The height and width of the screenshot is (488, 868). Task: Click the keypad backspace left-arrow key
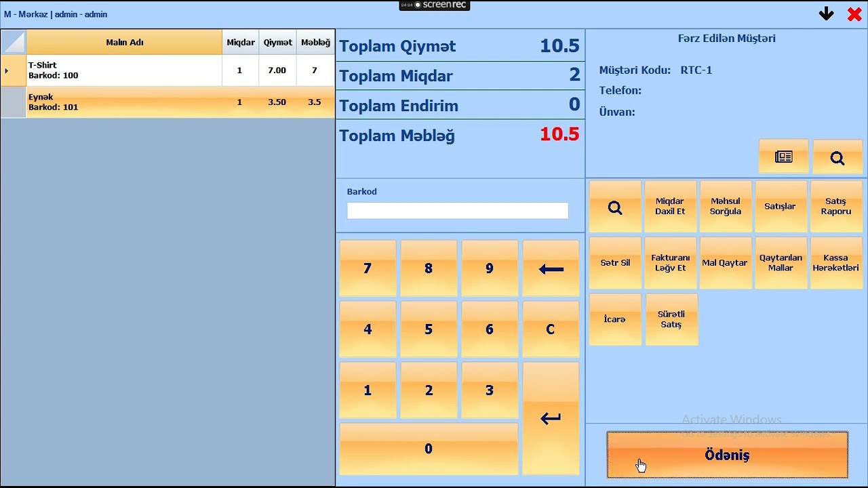[551, 268]
